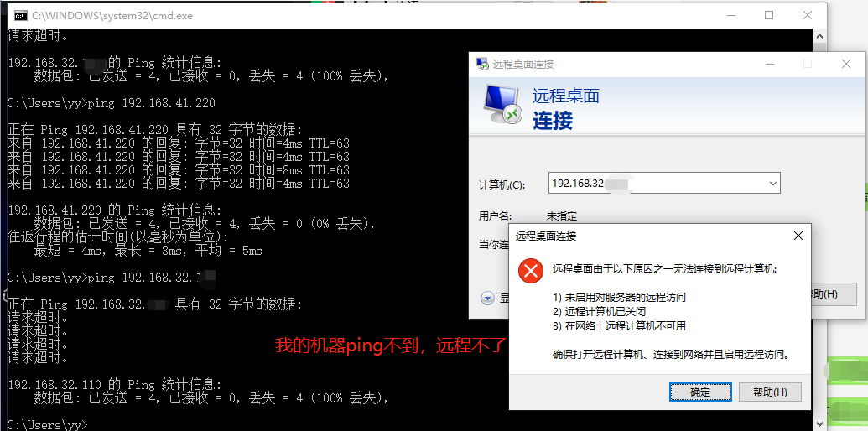This screenshot has height=431, width=868.
Task: Close the main Remote Desktop Connection window
Action: click(846, 64)
